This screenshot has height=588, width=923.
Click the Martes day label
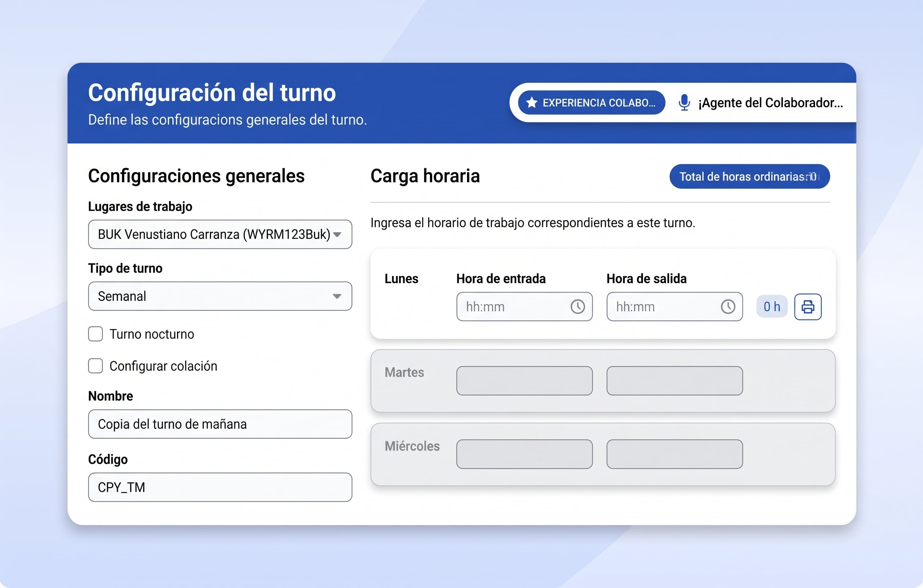click(405, 372)
